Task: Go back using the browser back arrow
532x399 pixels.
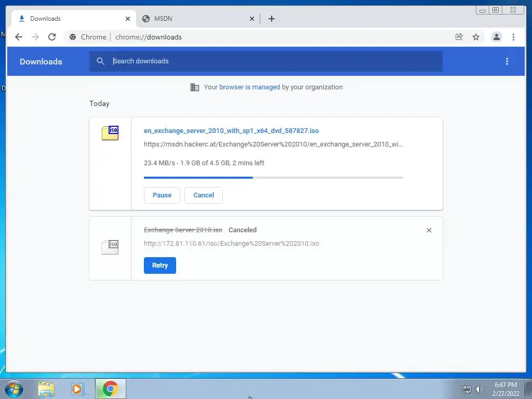Action: point(19,37)
